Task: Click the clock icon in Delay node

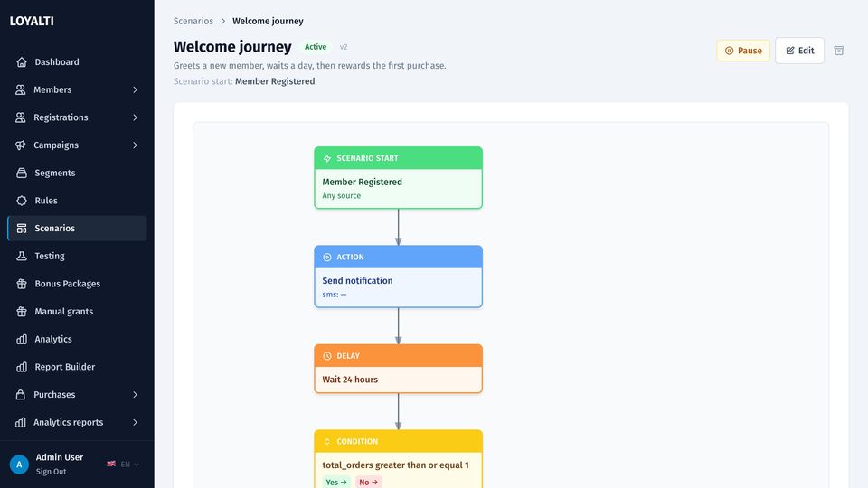Action: [x=327, y=356]
